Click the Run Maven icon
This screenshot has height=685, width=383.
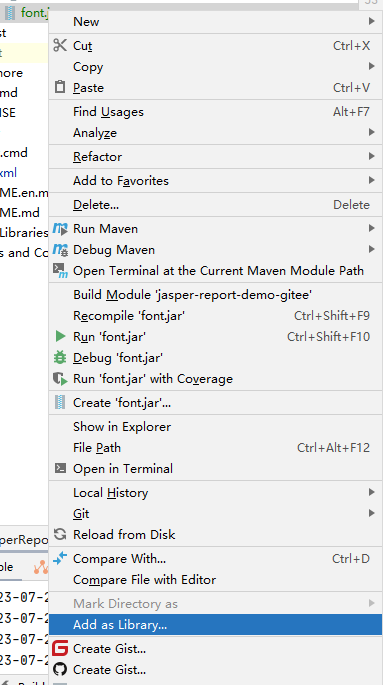(60, 228)
